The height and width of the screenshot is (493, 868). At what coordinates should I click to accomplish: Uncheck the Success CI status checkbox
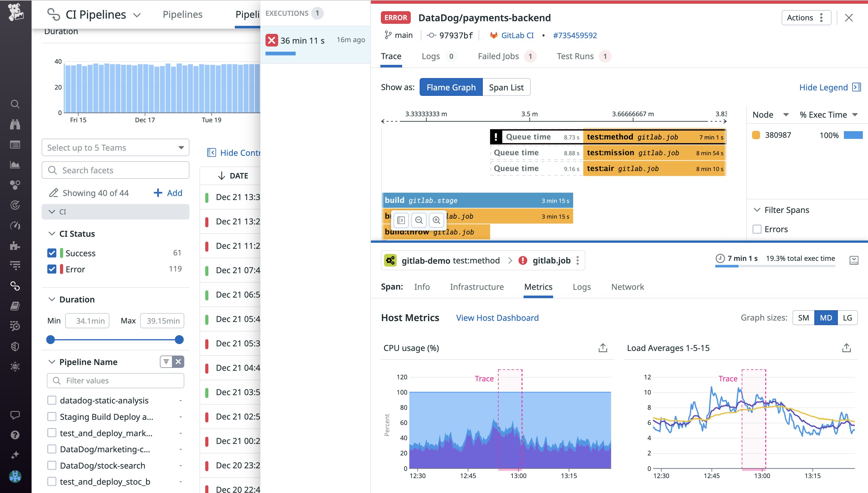tap(52, 253)
